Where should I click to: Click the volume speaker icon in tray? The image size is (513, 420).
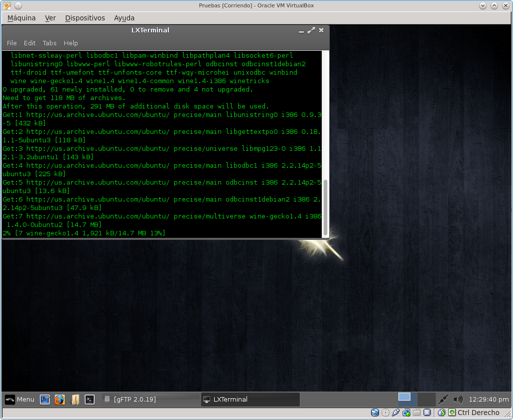tap(458, 399)
